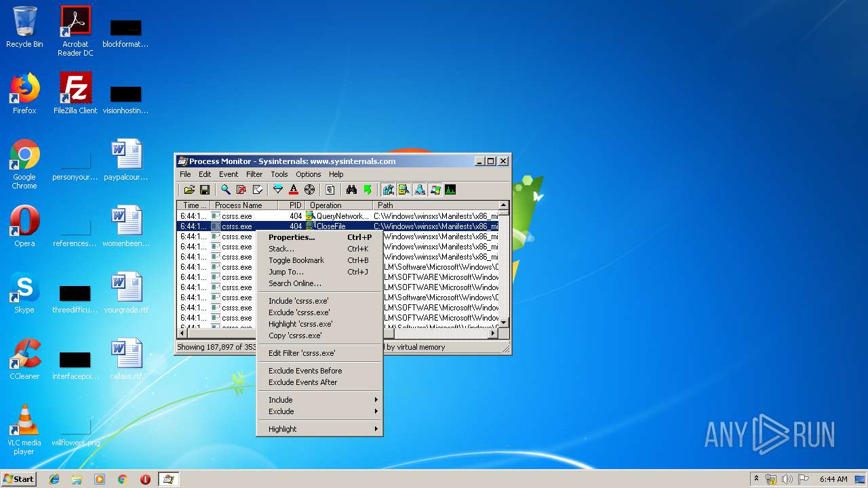This screenshot has height=488, width=868.
Task: Select Exclude Events After
Action: 319,382
